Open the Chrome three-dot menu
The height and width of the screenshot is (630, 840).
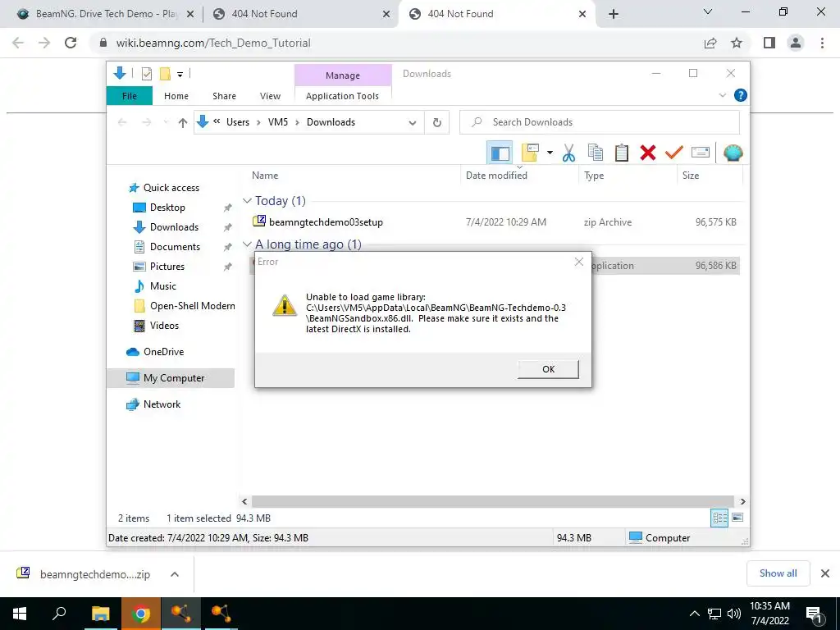point(822,43)
